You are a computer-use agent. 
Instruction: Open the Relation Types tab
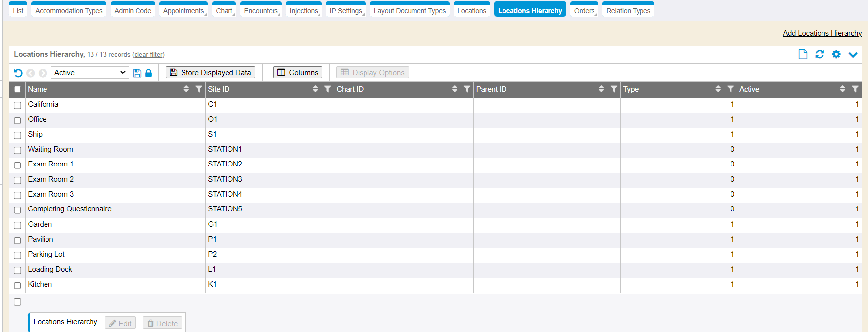click(x=628, y=11)
